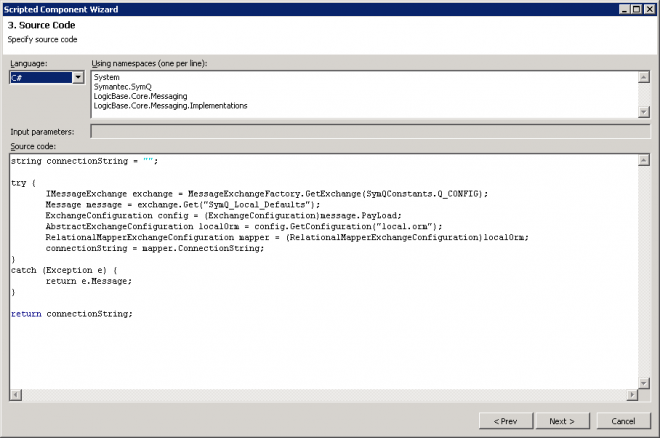Select 'LogicBase.Core.Messaging.Implementations' namespace line
Image resolution: width=660 pixels, height=438 pixels.
pos(170,106)
